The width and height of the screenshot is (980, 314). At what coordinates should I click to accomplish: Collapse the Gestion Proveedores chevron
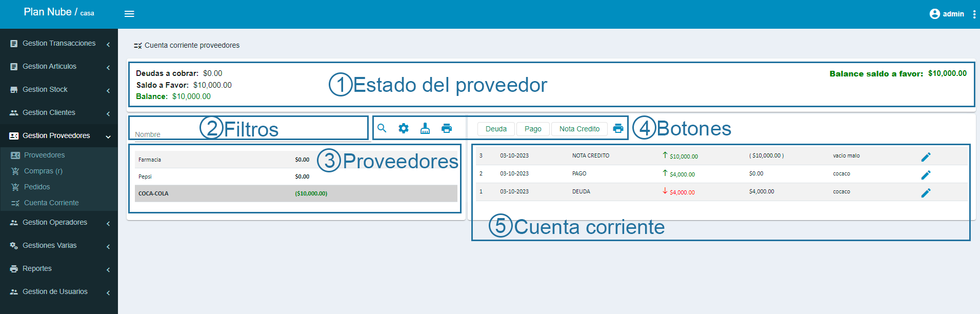click(108, 136)
